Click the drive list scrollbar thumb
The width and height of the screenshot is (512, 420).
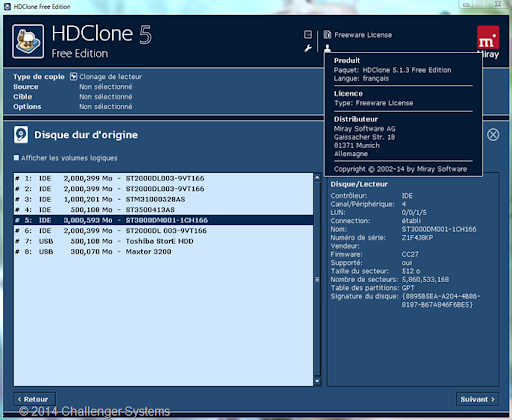pyautogui.click(x=317, y=279)
